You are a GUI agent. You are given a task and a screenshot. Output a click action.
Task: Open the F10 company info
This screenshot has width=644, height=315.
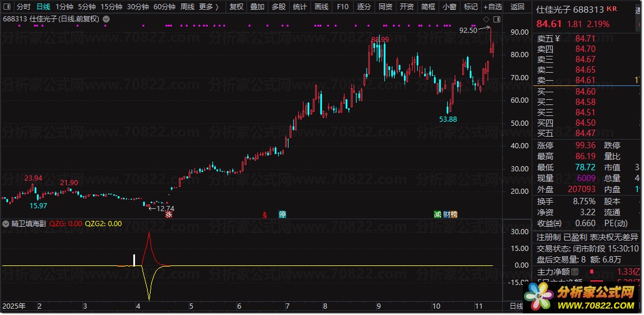(343, 6)
